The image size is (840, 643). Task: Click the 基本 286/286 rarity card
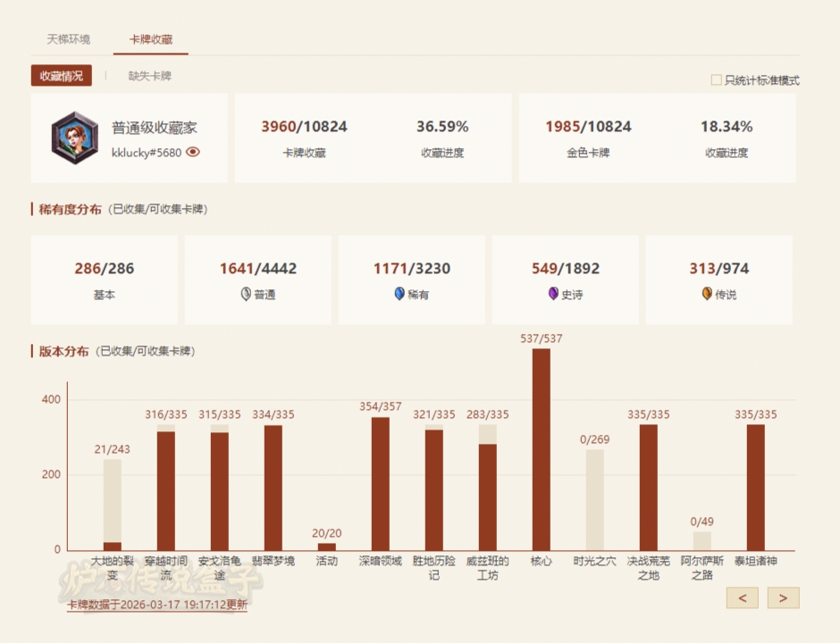point(105,280)
